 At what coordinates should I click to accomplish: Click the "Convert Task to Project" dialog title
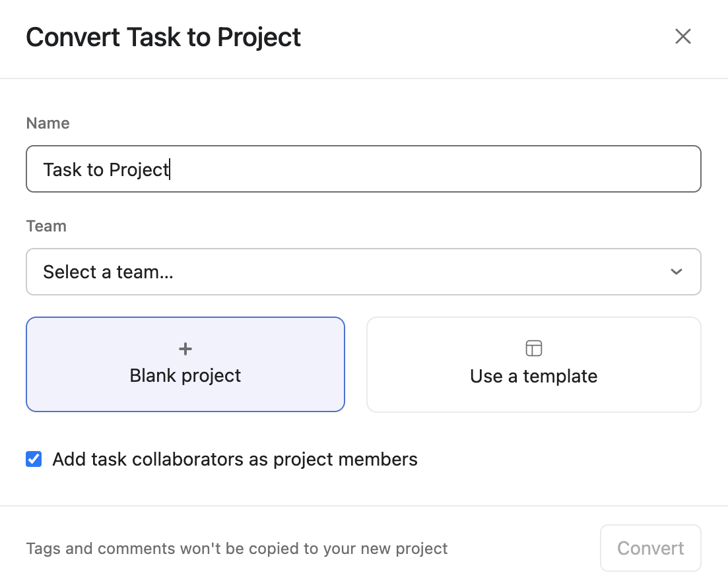click(163, 37)
